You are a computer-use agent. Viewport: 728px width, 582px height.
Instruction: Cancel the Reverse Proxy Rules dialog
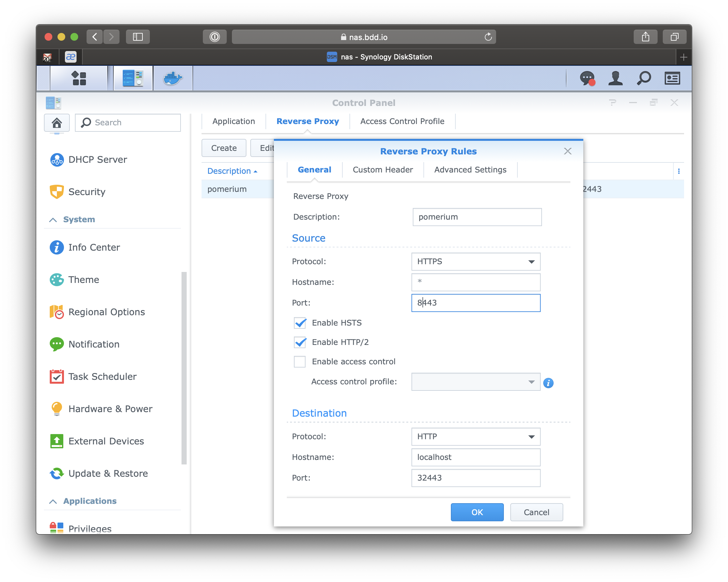pyautogui.click(x=536, y=512)
